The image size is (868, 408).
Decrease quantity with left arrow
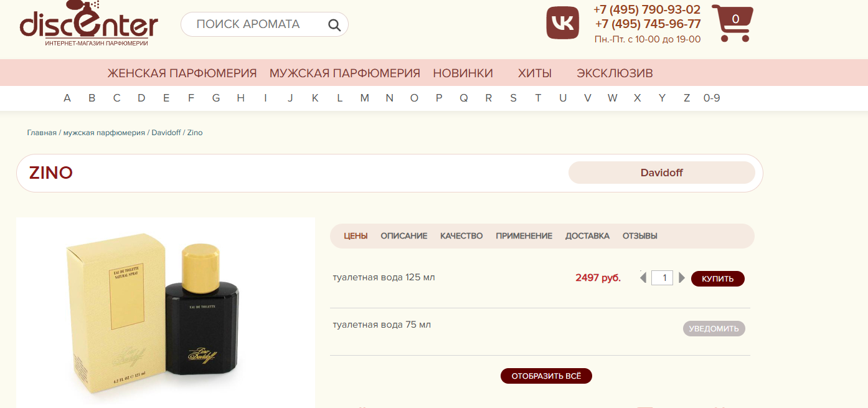pyautogui.click(x=643, y=278)
